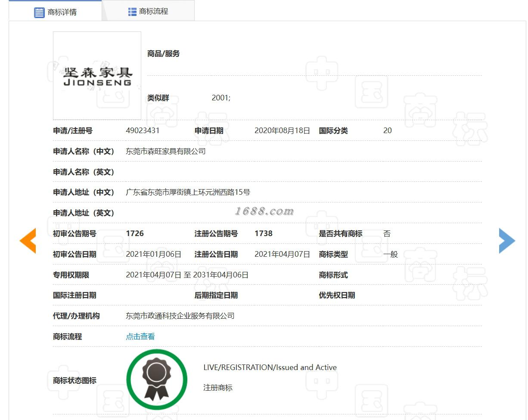Click the 申请人名称（中文） label
Image resolution: width=528 pixels, height=420 pixels.
point(84,151)
